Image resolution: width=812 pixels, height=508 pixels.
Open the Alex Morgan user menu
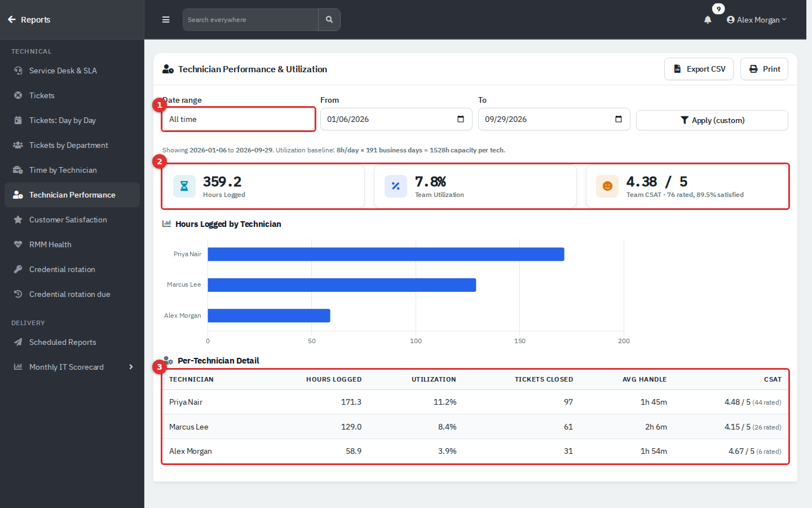tap(757, 20)
